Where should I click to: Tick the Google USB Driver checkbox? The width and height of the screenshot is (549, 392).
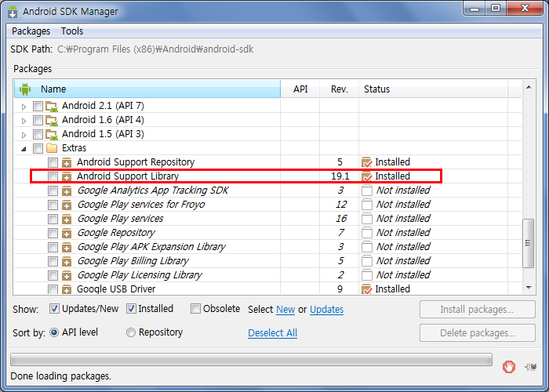pos(53,289)
